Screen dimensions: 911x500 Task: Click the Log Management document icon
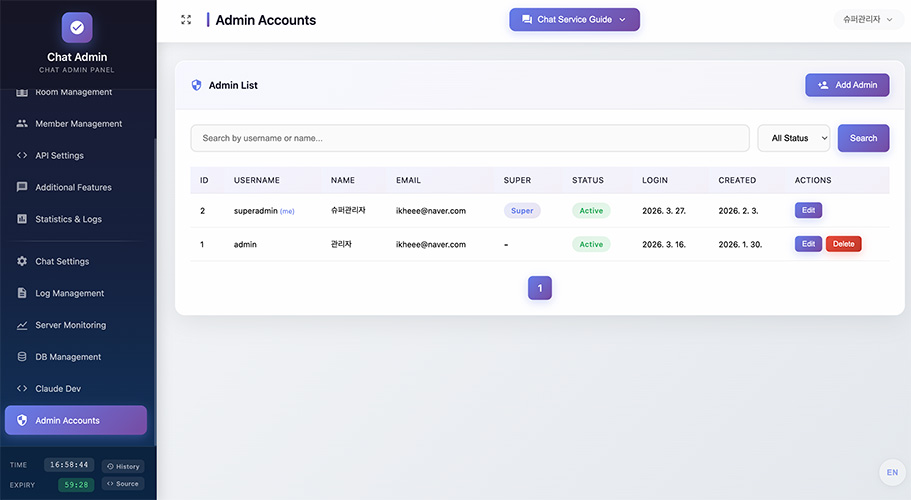22,293
